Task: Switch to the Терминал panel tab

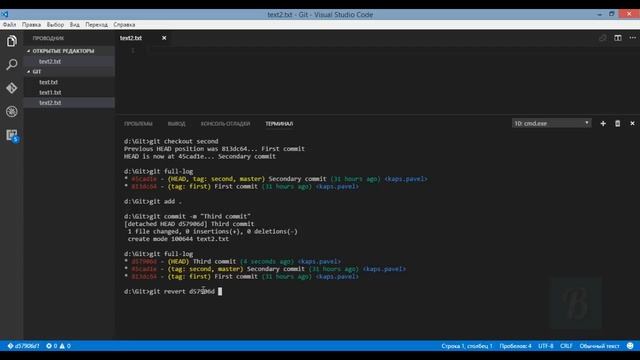Action: 279,124
